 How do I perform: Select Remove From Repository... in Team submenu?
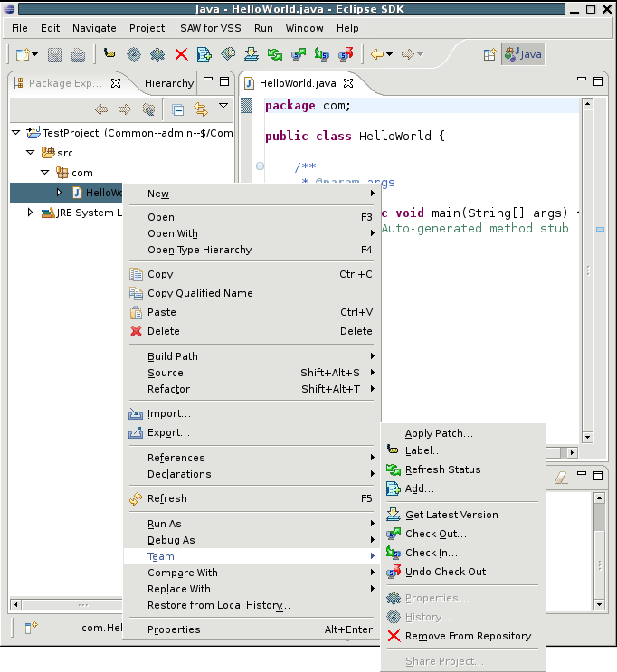[x=462, y=636]
